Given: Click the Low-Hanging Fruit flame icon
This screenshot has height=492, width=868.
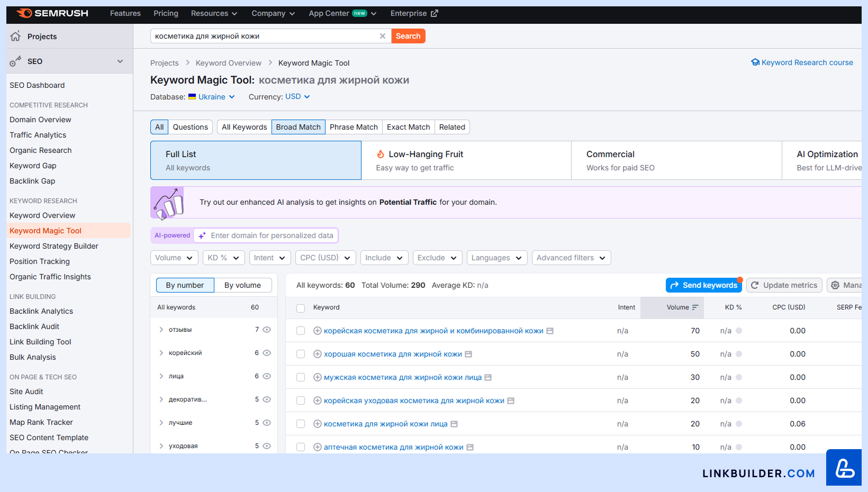Looking at the screenshot, I should (381, 154).
